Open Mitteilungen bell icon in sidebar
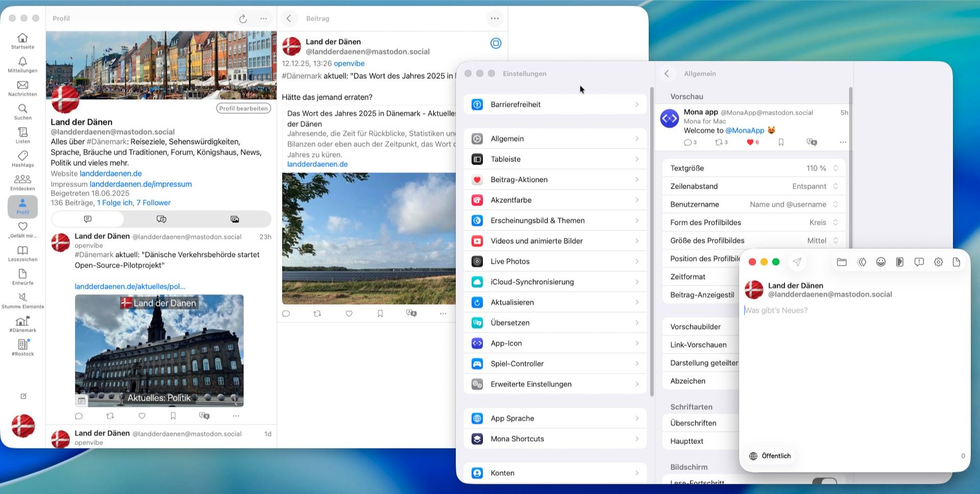The width and height of the screenshot is (980, 494). (22, 62)
